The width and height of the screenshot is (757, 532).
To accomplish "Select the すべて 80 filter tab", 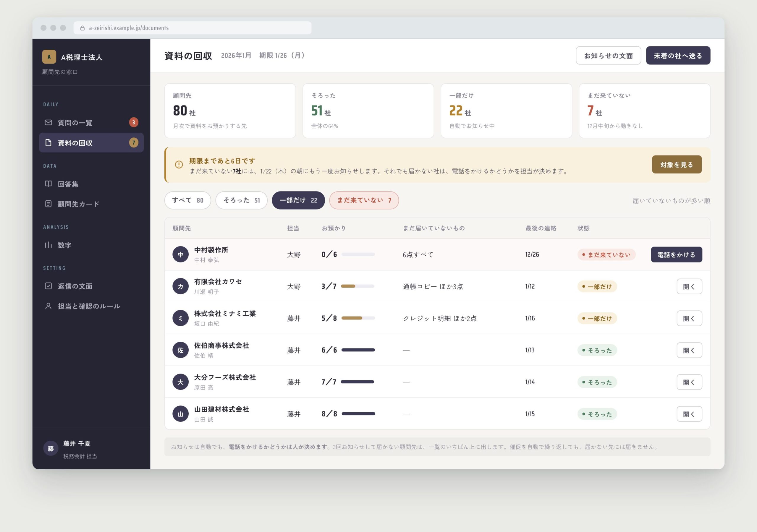I will [187, 200].
